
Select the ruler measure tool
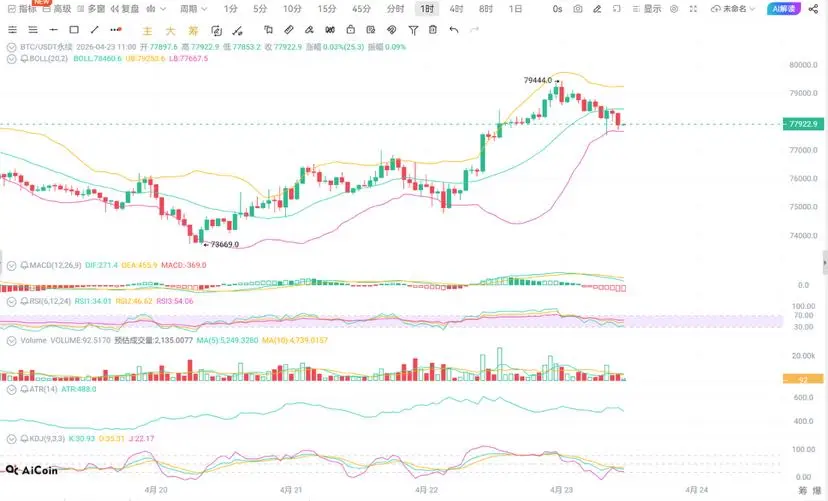tap(289, 30)
